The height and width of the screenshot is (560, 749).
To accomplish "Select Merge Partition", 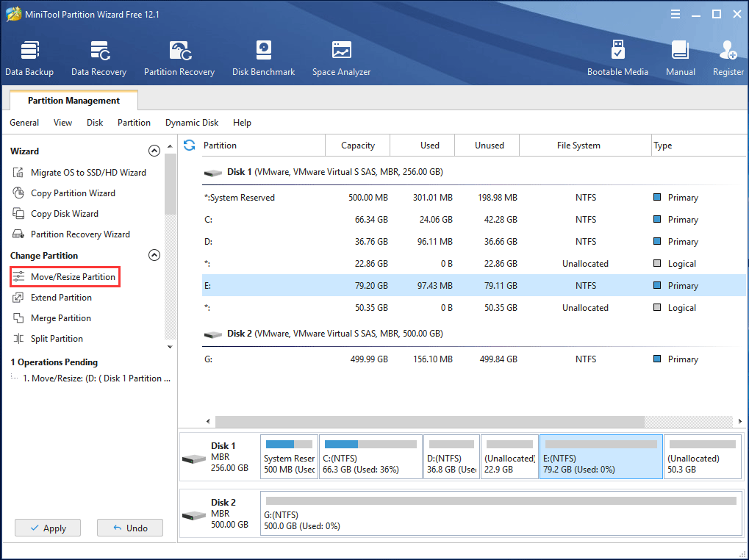I will pyautogui.click(x=51, y=318).
